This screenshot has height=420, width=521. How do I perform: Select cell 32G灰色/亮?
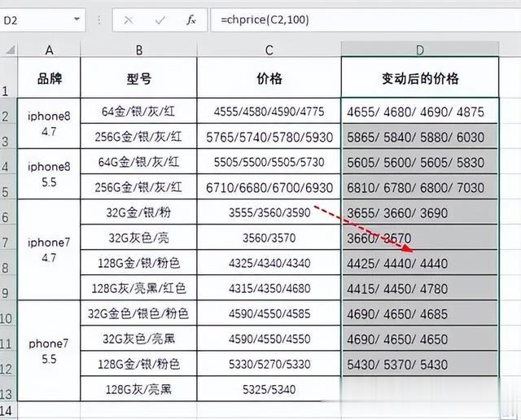click(139, 237)
